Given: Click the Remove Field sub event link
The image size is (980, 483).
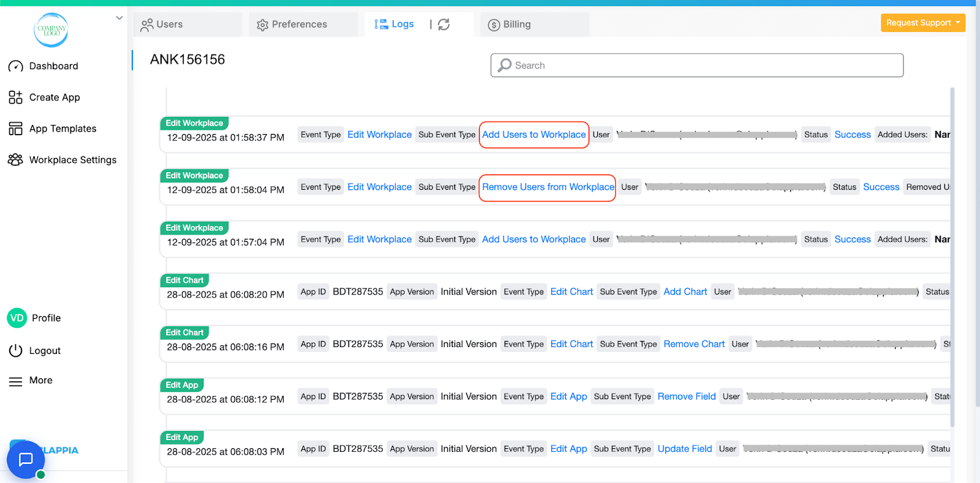Looking at the screenshot, I should (x=687, y=397).
